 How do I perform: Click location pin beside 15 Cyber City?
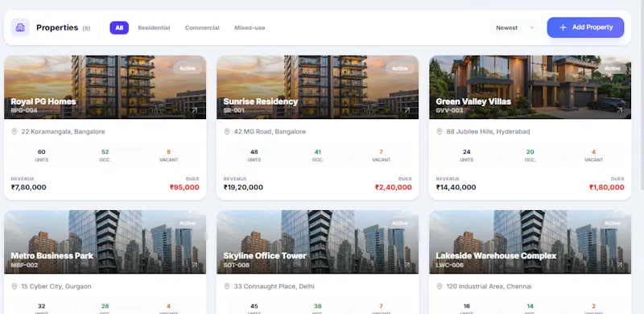(14, 286)
